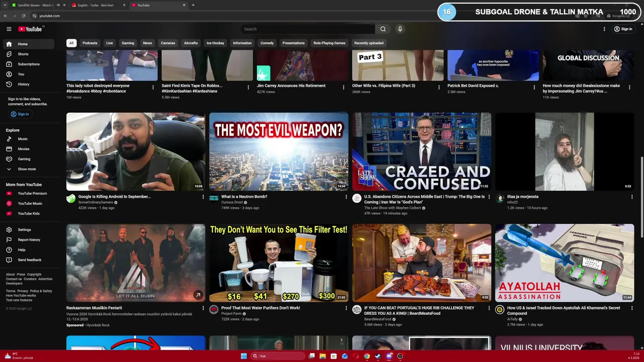Open options for Google Is Killing Android video
The image size is (644, 362).
[203, 197]
